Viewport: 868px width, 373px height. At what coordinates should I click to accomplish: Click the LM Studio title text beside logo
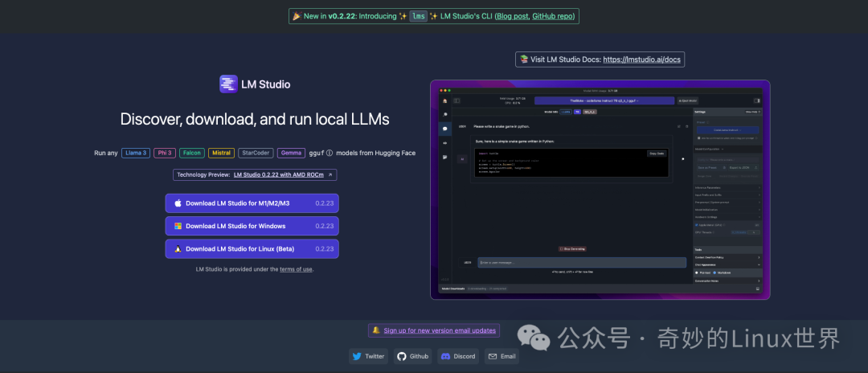click(266, 84)
